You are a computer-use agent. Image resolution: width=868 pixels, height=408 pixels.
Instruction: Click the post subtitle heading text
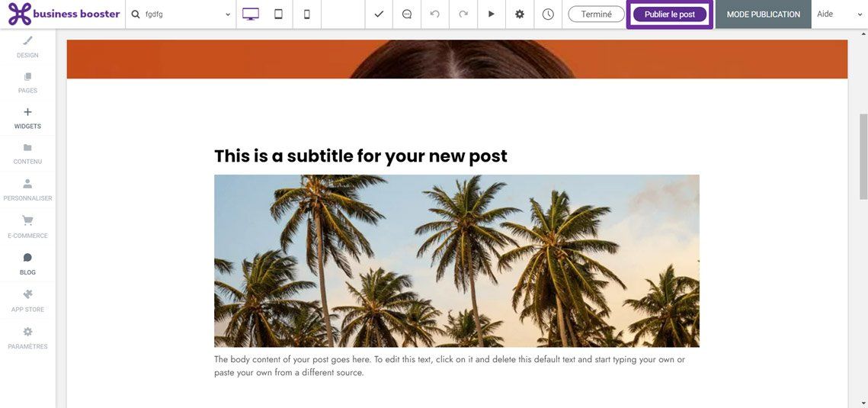[x=360, y=156]
